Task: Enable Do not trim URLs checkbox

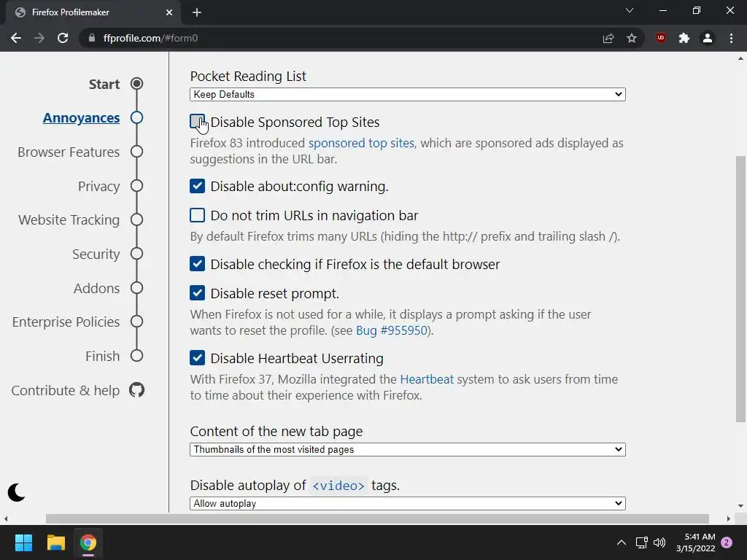Action: [x=197, y=215]
